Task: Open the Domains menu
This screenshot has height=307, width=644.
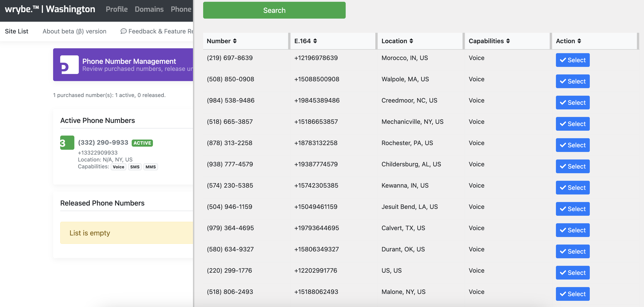Action: coord(149,9)
